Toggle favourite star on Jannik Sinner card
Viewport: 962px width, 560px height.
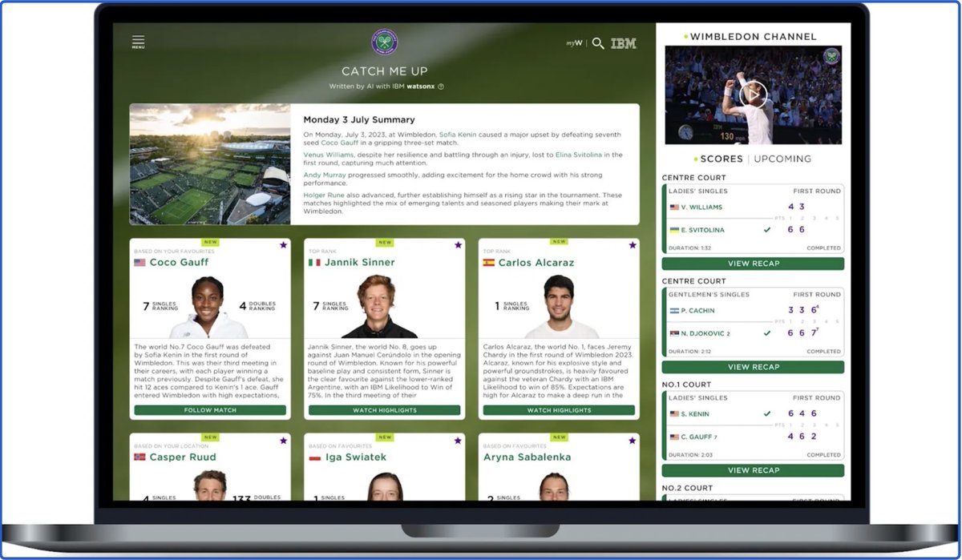point(458,245)
